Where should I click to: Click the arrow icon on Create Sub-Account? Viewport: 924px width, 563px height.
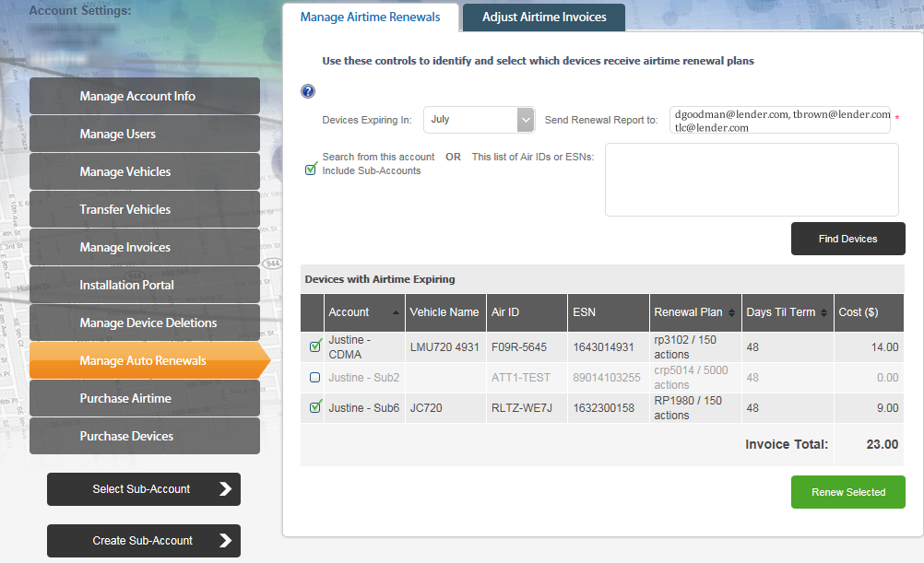[x=225, y=541]
